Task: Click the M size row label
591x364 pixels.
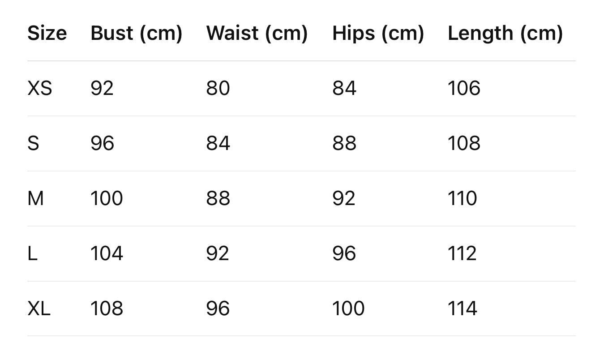Action: pos(36,198)
